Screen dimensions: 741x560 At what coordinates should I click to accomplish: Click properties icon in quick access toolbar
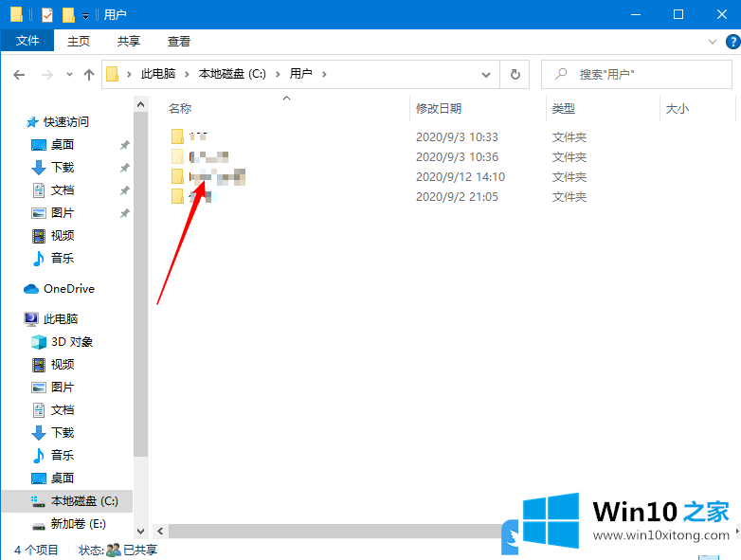pyautogui.click(x=47, y=14)
